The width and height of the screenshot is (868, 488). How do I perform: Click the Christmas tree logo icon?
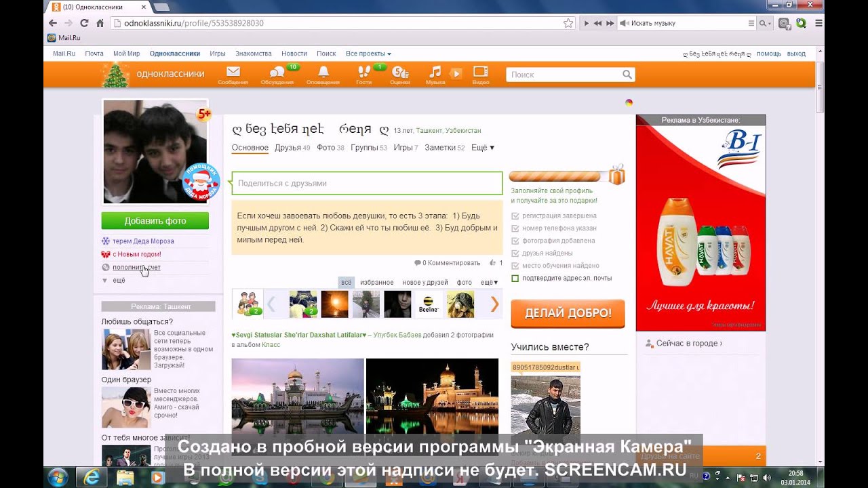115,75
